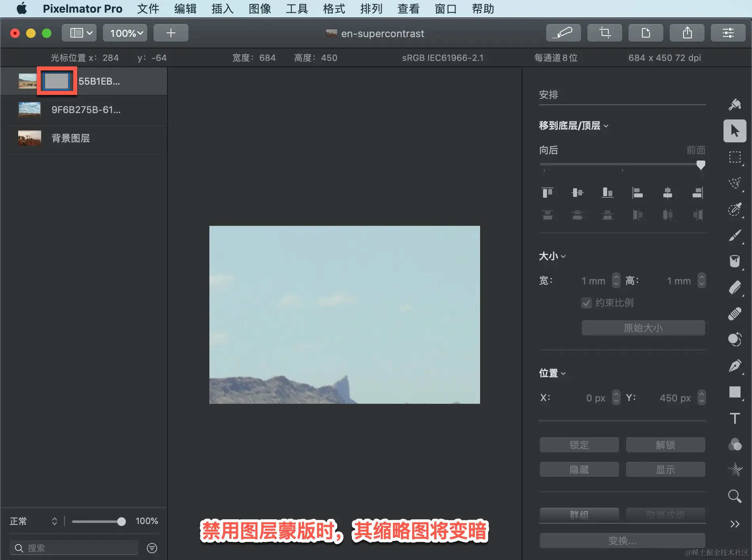Screen dimensions: 752x560
Task: Open the 100% zoom dropdown
Action: tap(125, 33)
